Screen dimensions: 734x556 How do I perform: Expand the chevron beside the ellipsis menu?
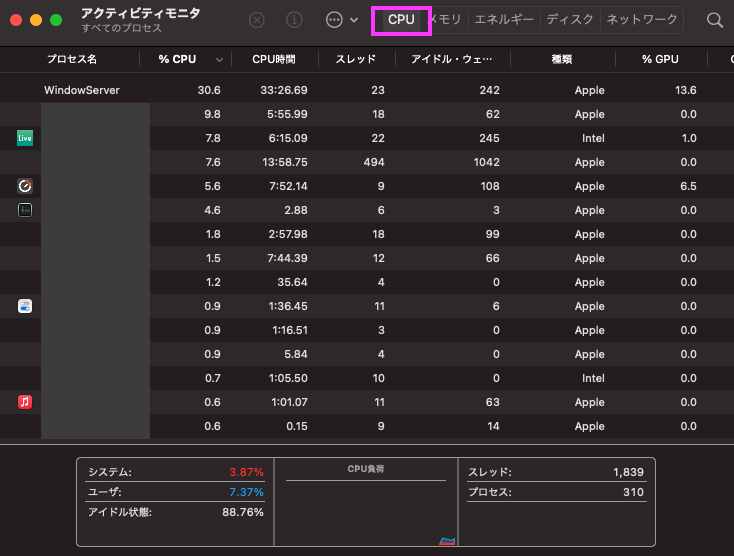[x=354, y=20]
